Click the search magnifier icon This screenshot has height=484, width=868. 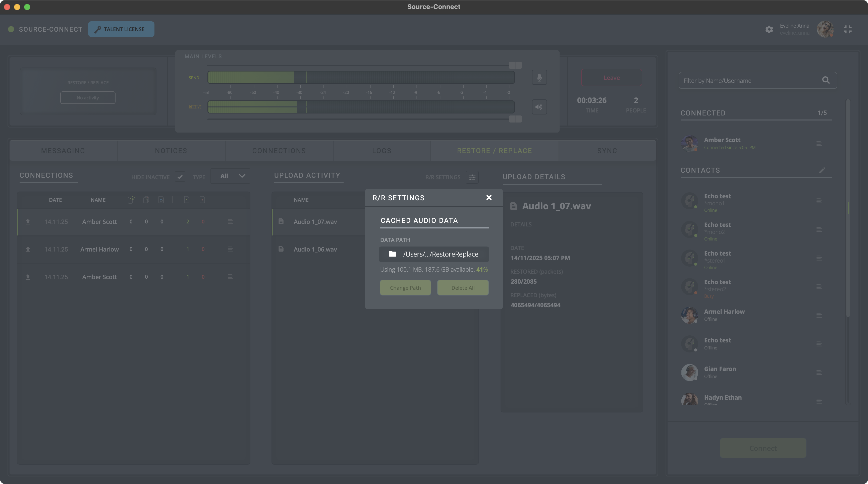(826, 80)
